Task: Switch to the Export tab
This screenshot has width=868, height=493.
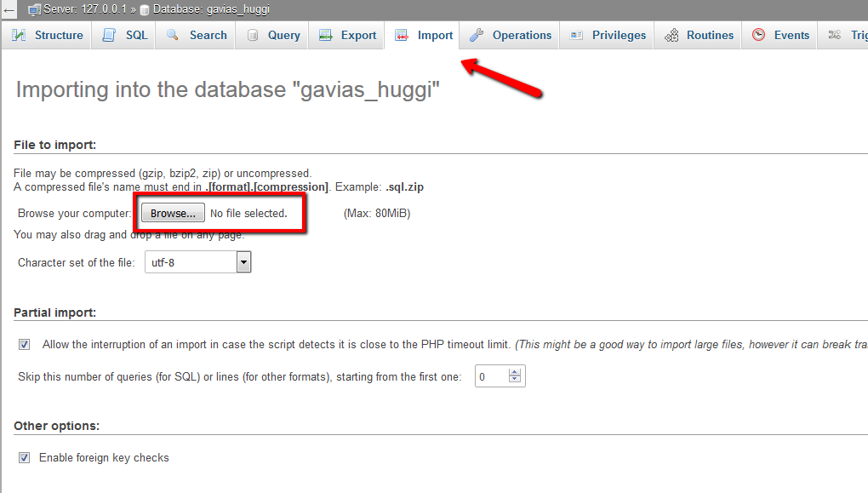Action: [x=346, y=35]
